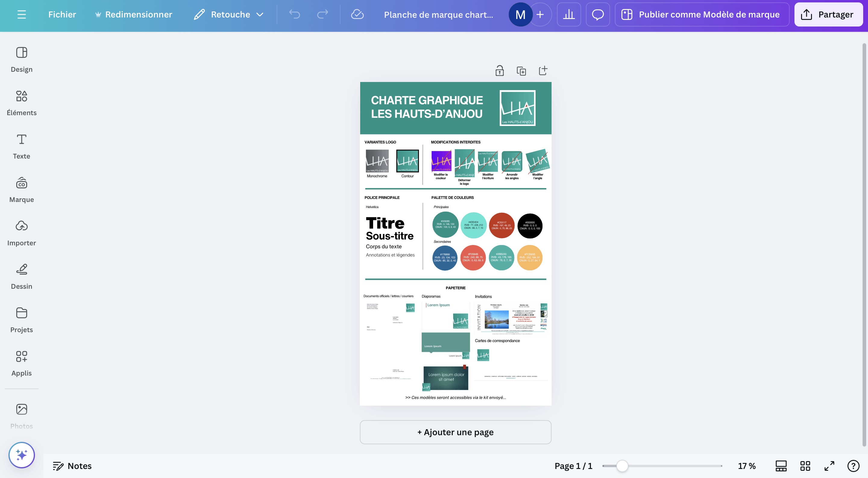Screen dimensions: 868x478
Task: Undo the last action
Action: [x=294, y=14]
